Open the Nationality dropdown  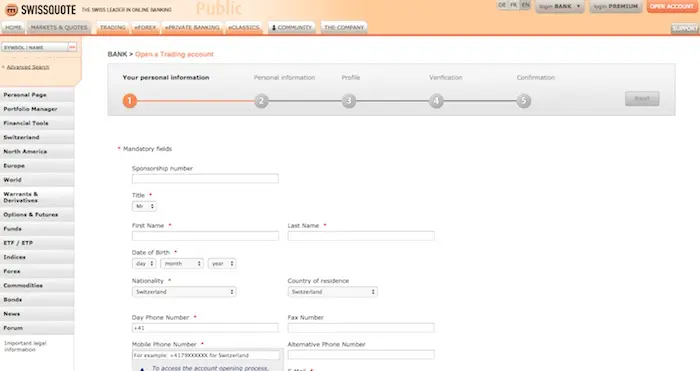point(184,292)
